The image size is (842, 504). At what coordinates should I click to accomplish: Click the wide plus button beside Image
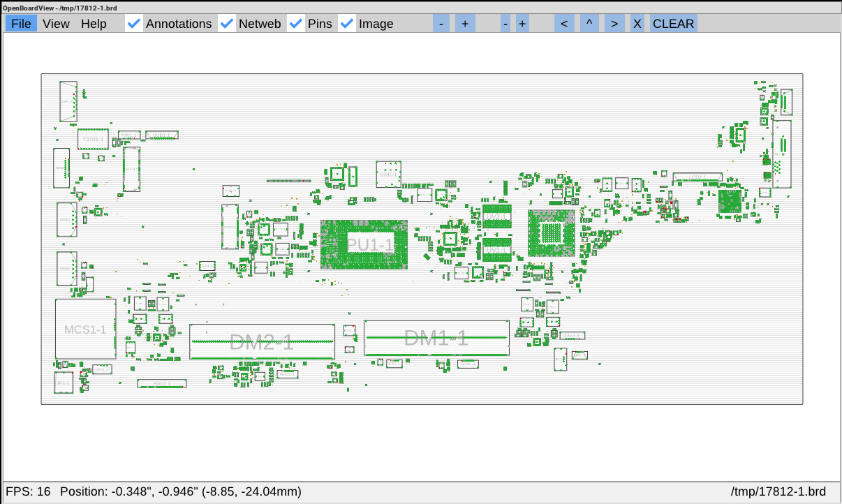pyautogui.click(x=465, y=24)
